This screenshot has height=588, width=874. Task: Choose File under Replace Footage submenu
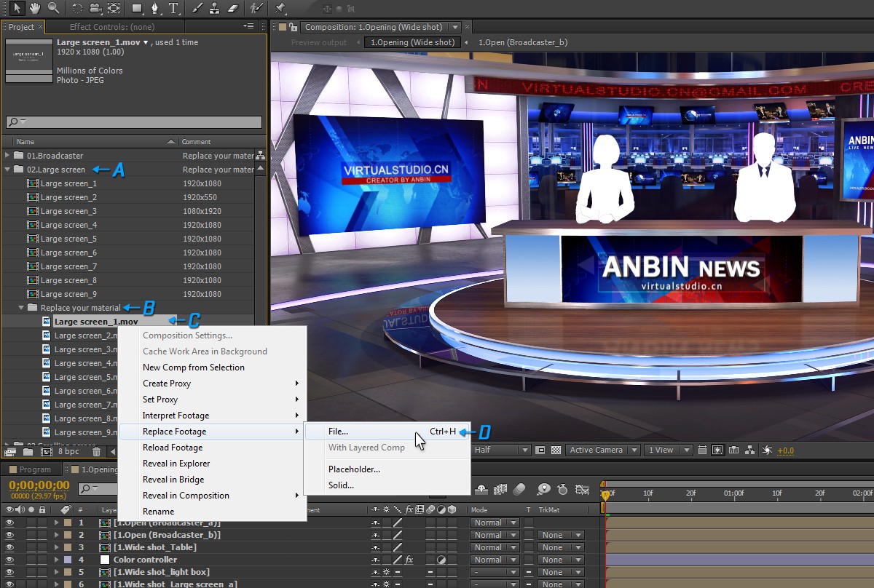[x=337, y=431]
